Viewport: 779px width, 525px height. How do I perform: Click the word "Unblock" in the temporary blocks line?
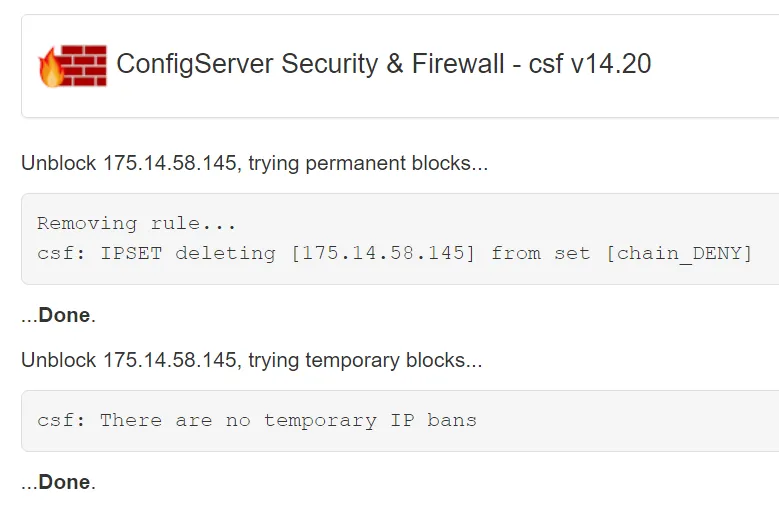tap(59, 360)
